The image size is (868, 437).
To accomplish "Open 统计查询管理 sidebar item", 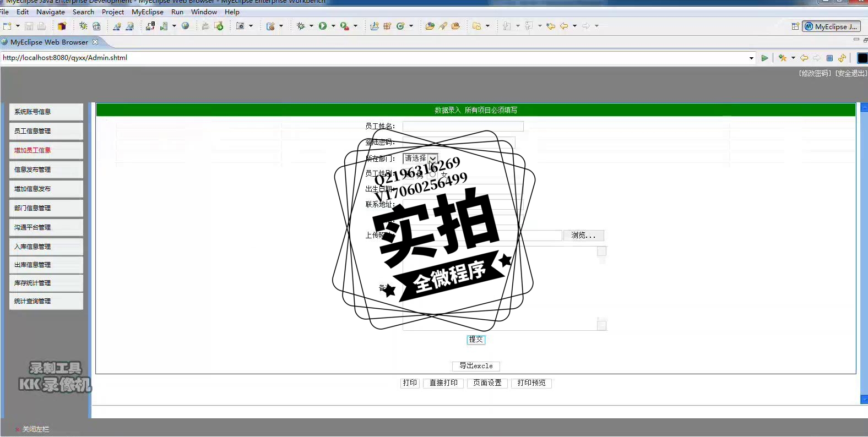I will (x=46, y=301).
